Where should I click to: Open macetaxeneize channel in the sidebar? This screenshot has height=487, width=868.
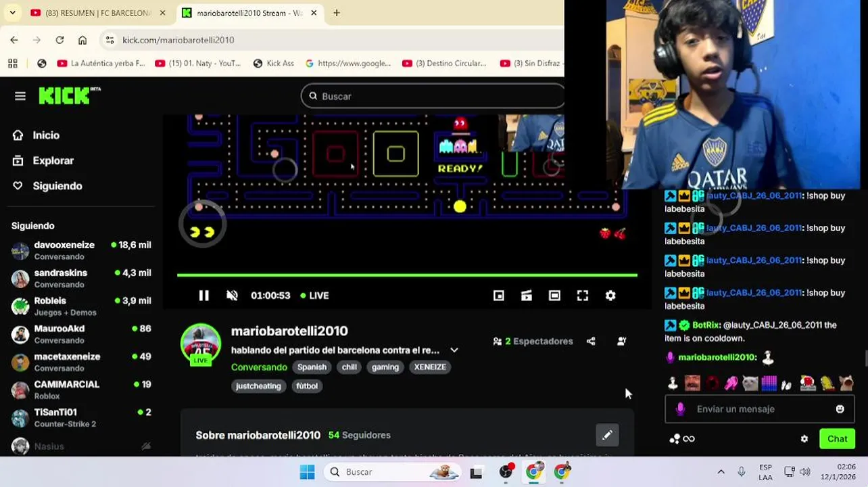[x=81, y=362]
